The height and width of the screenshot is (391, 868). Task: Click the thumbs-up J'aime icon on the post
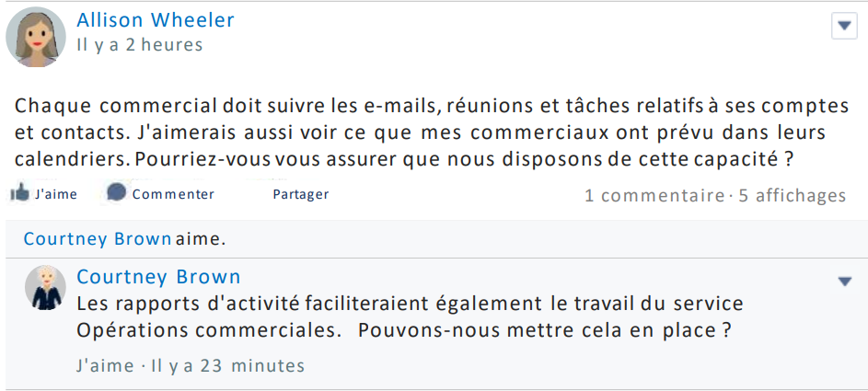click(19, 193)
